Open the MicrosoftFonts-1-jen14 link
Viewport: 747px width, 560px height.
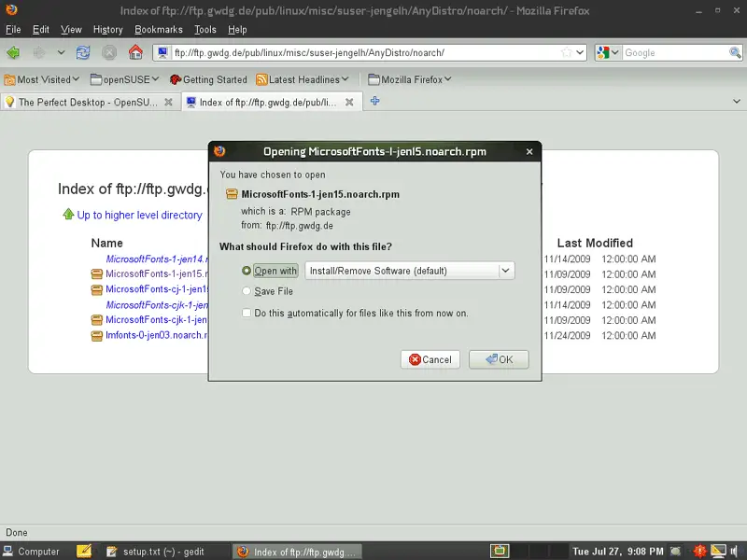tap(157, 259)
